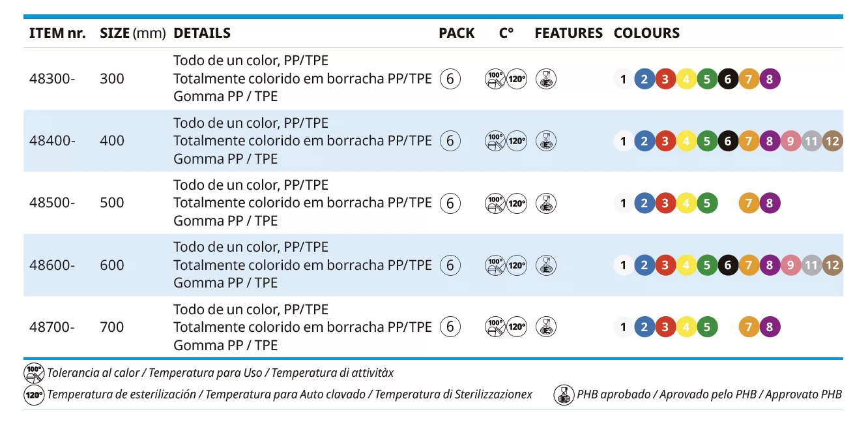Click the 100° heat tolerance icon in the 48300 row
The image size is (868, 429).
click(495, 79)
